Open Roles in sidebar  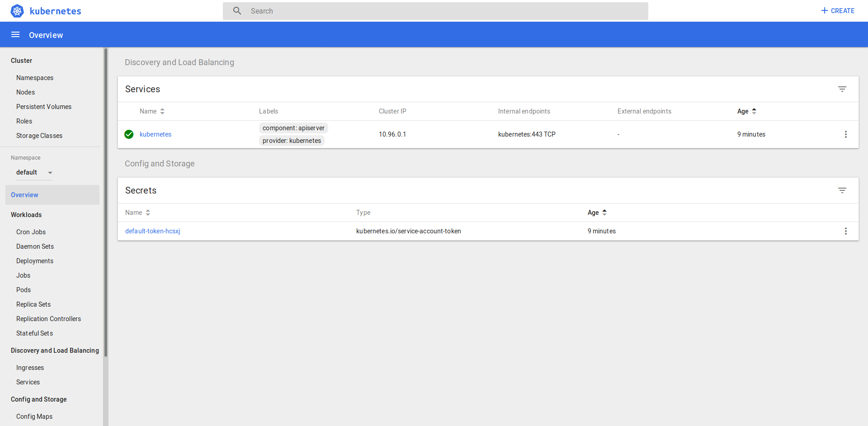[x=24, y=121]
